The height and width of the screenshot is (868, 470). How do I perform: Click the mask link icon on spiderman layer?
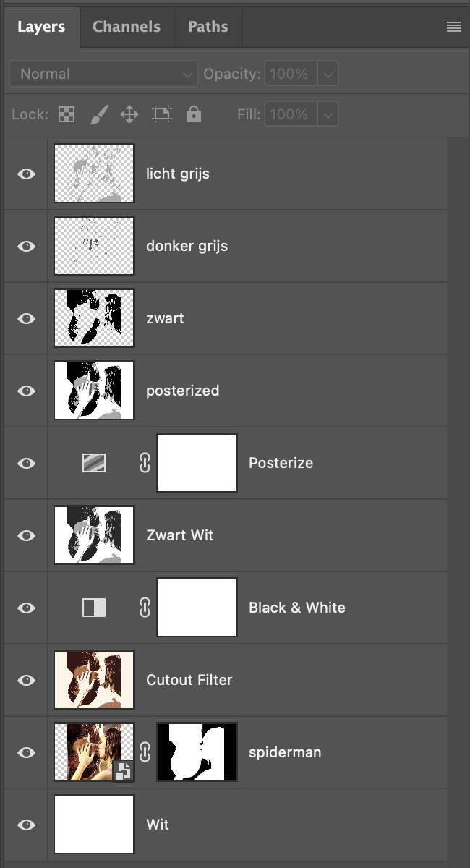(145, 752)
